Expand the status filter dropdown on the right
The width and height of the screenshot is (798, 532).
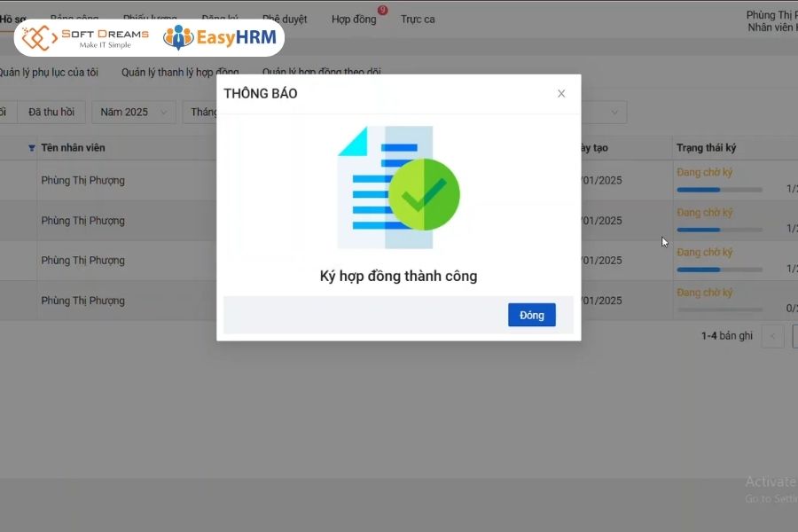click(x=614, y=112)
